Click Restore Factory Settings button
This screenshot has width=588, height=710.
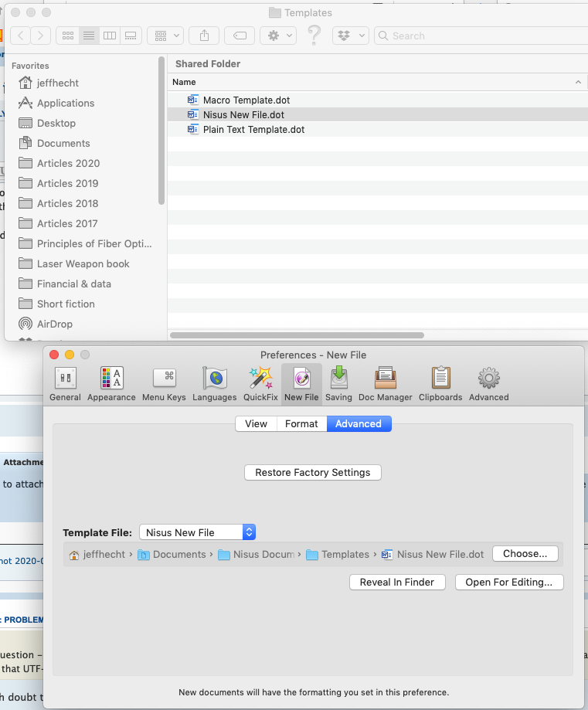(x=313, y=472)
